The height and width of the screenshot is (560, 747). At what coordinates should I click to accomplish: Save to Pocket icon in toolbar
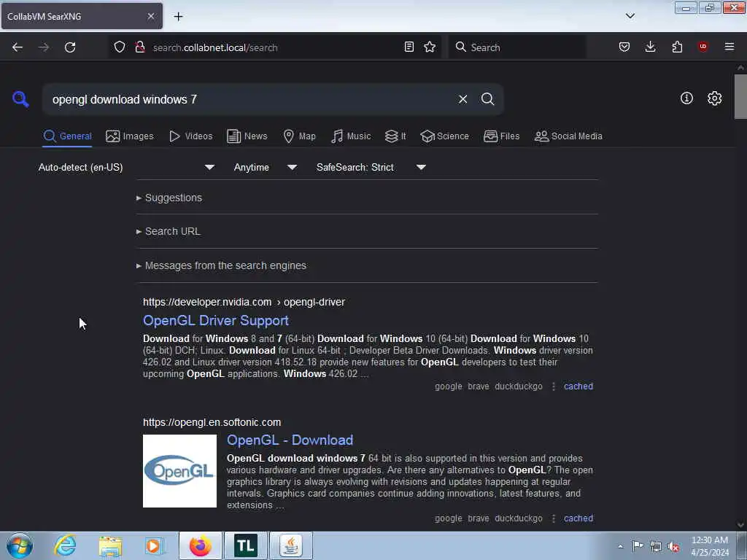point(624,47)
